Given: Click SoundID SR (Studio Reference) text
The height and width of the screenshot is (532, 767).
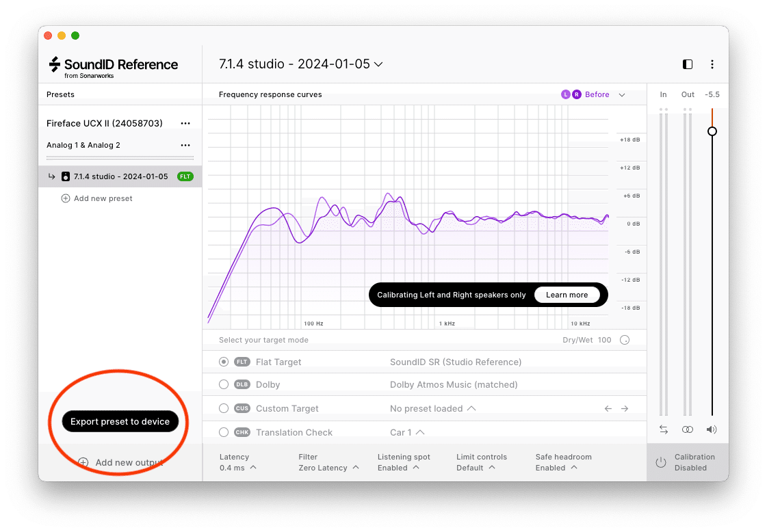Looking at the screenshot, I should [x=456, y=362].
